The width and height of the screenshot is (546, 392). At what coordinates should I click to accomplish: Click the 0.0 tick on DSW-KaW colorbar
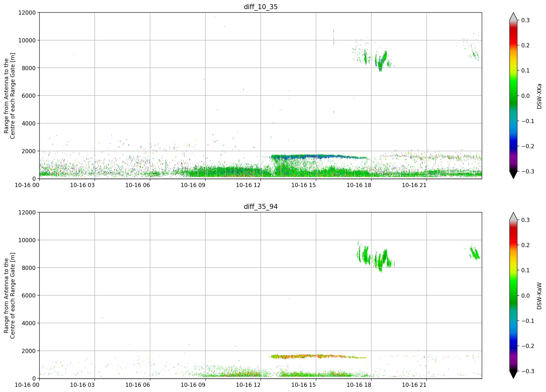(526, 295)
